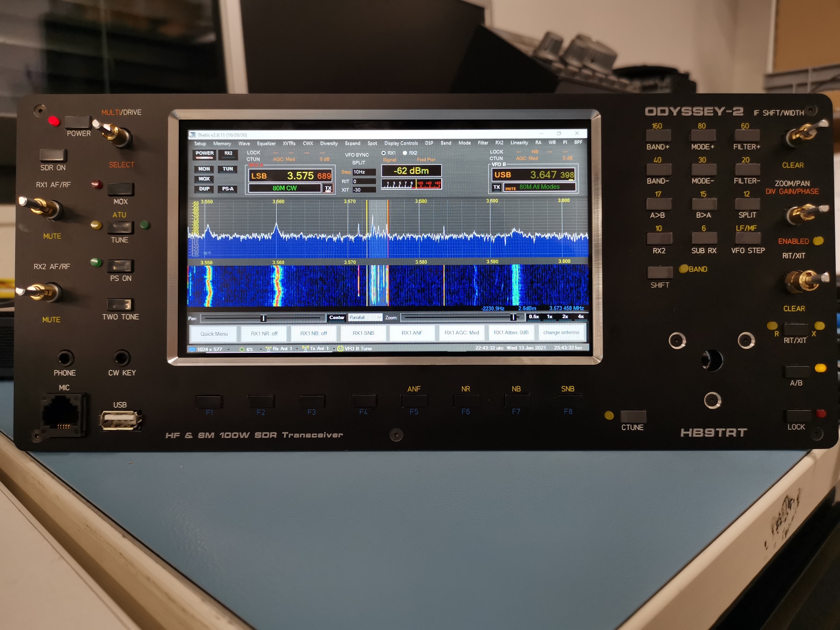
Task: Open the Signal RX meter selector
Action: pyautogui.click(x=390, y=160)
